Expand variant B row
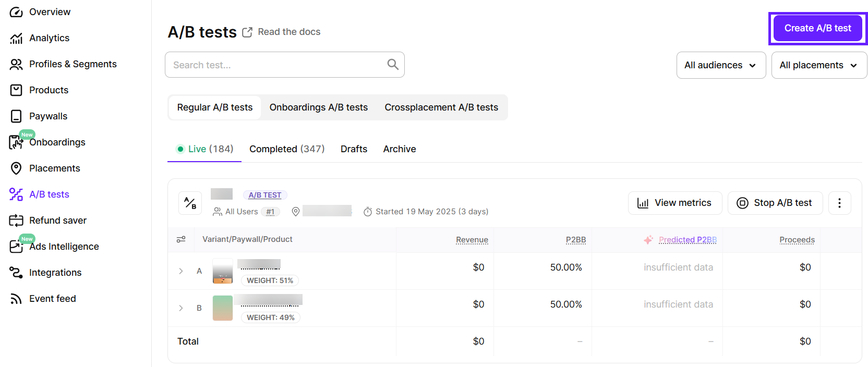 coord(181,308)
